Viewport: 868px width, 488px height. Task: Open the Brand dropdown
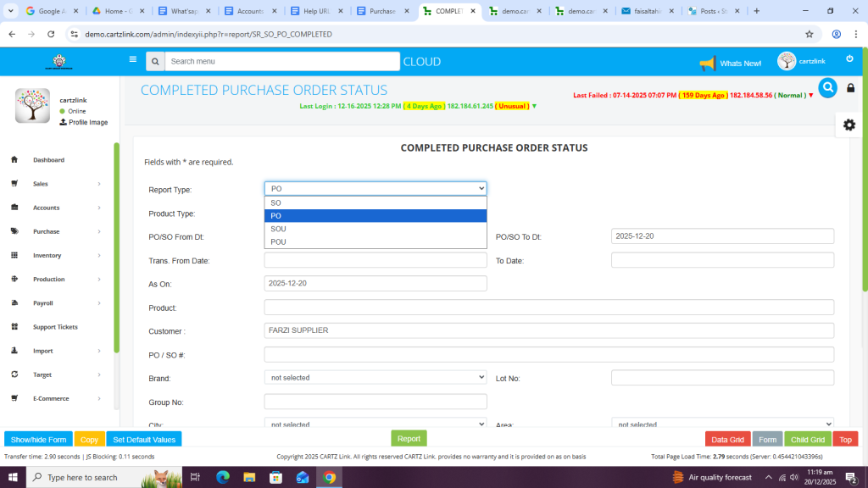point(375,377)
